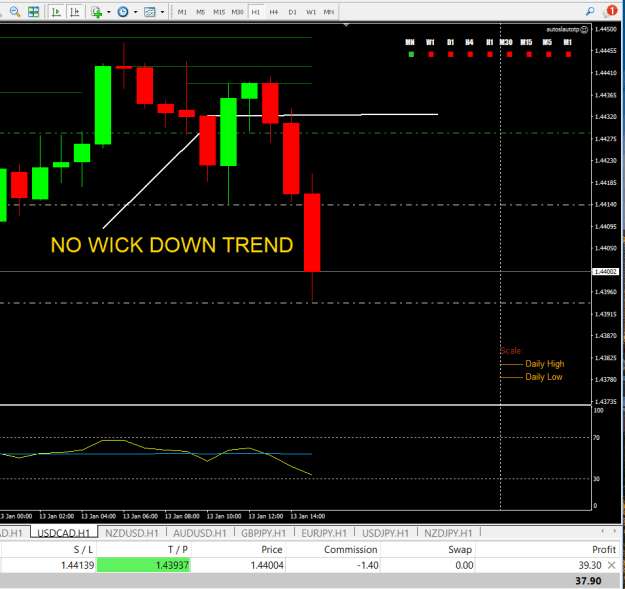Open the USDCAD.H1 chart tab
The height and width of the screenshot is (589, 625).
coord(64,533)
